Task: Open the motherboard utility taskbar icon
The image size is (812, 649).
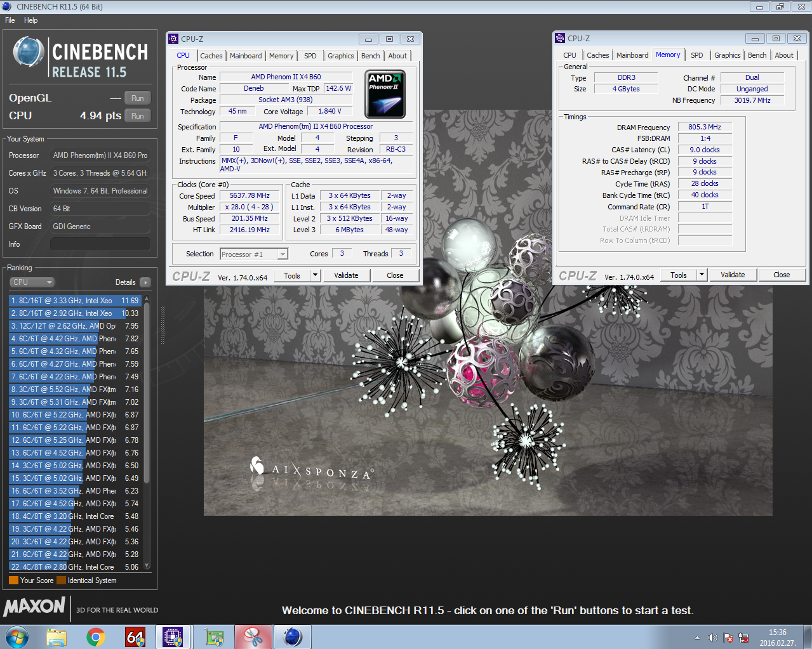Action: (x=215, y=637)
